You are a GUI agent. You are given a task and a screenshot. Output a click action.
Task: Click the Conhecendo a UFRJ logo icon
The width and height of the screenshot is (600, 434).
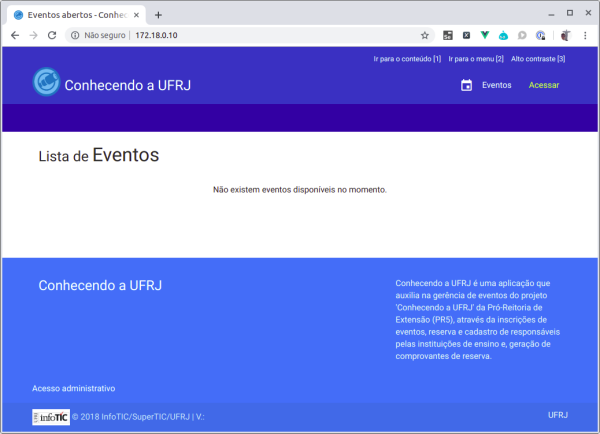(x=46, y=82)
